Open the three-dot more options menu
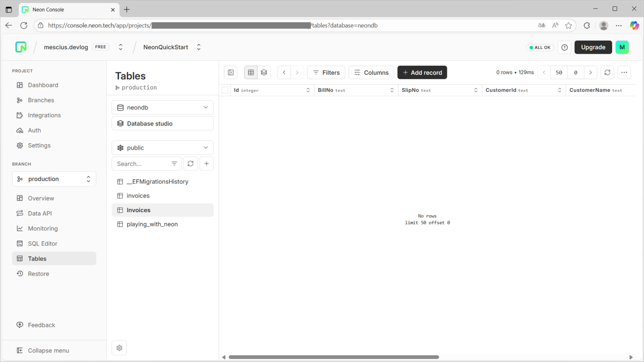 [x=624, y=72]
